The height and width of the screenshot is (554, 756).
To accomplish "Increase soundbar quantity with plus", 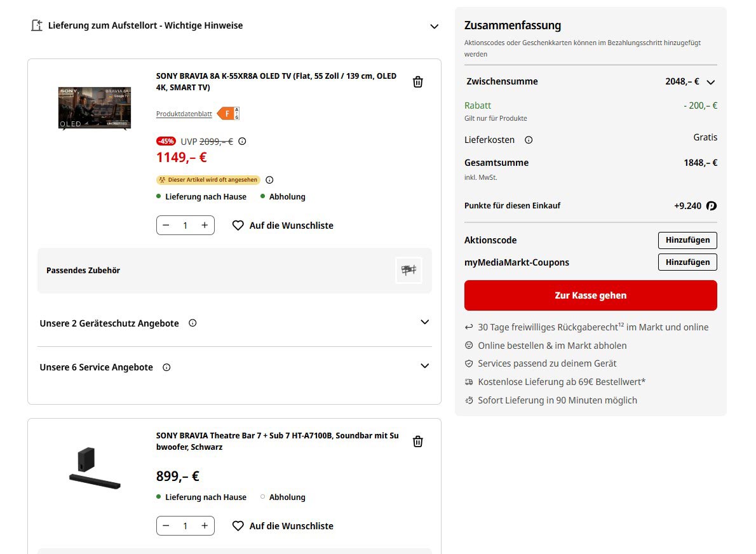I will 205,525.
